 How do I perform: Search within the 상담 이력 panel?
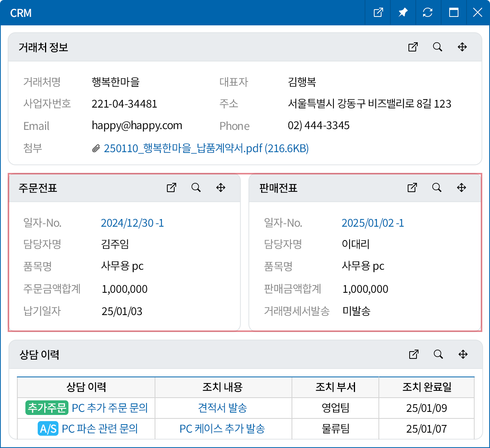[438, 355]
